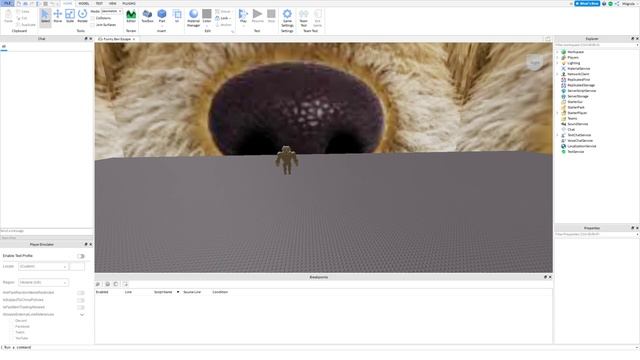Click the Group button in Edit group
Image resolution: width=640 pixels, height=360 pixels.
pos(223,11)
